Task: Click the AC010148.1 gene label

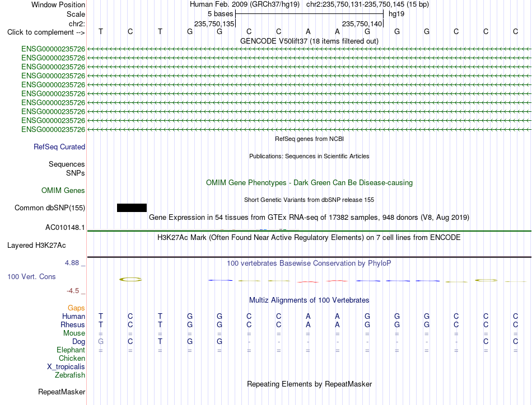Action: [x=65, y=228]
